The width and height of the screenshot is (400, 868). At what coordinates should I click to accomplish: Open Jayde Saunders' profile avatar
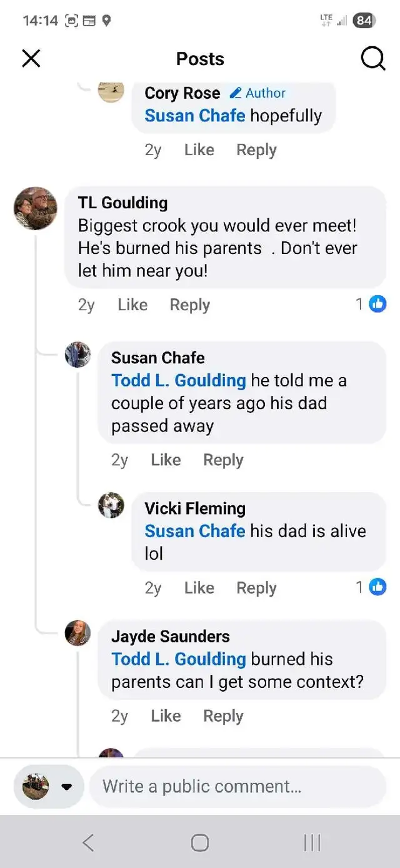pyautogui.click(x=78, y=633)
